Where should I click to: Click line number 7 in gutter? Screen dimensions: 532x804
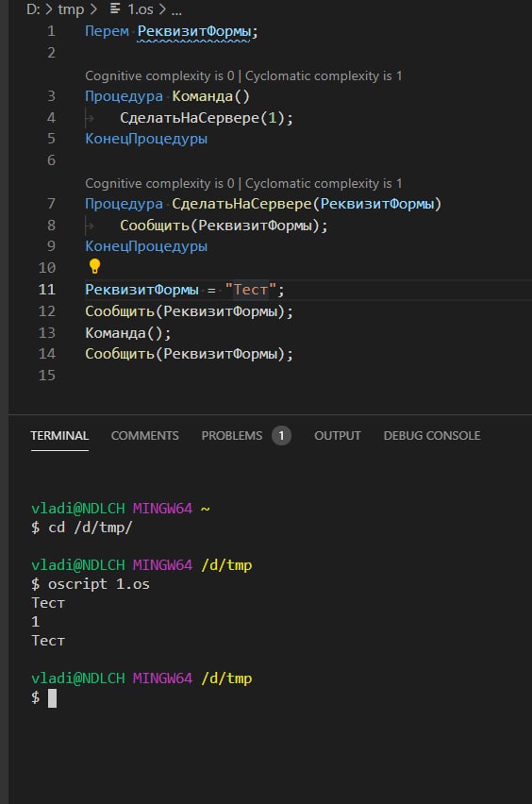pyautogui.click(x=51, y=204)
